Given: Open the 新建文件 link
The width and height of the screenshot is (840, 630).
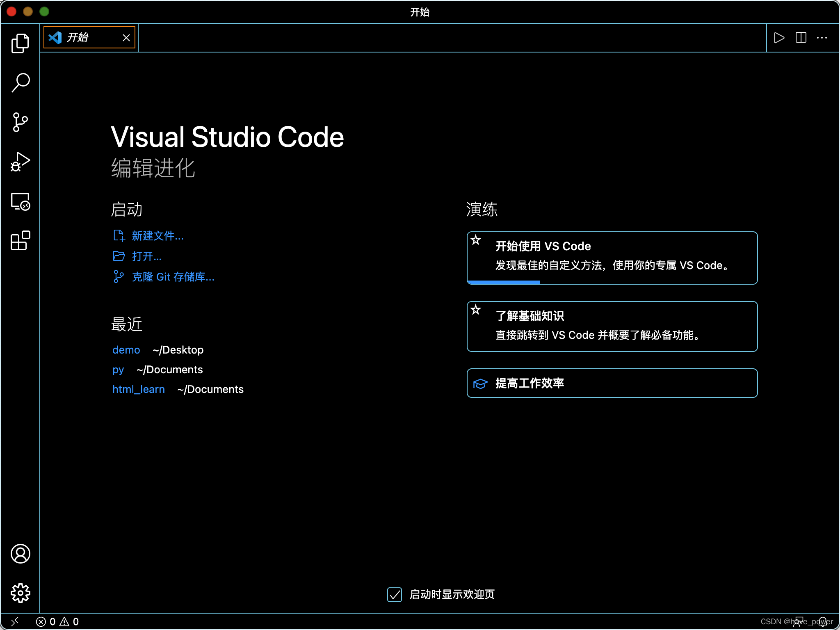Looking at the screenshot, I should click(x=157, y=236).
